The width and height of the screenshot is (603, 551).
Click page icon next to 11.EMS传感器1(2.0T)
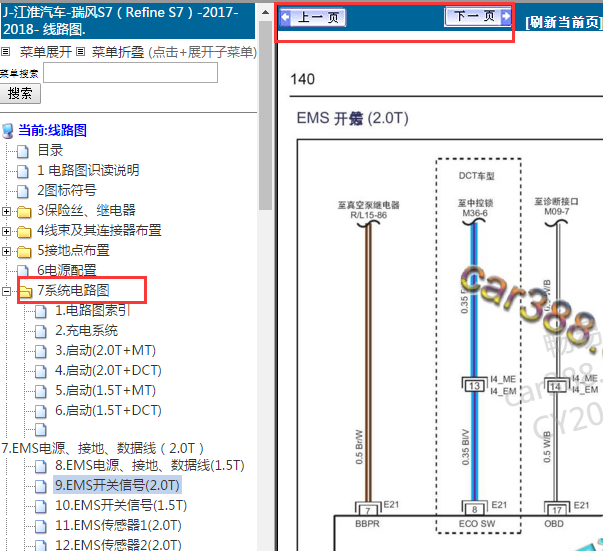[x=41, y=526]
